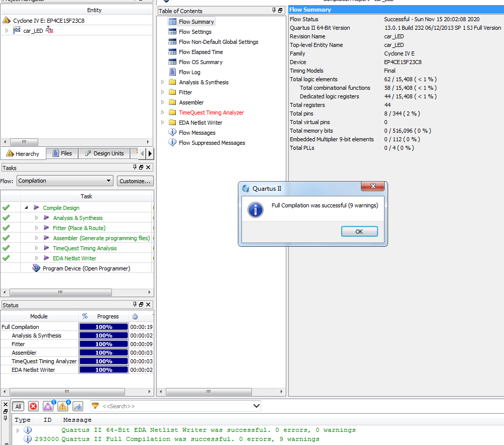Click Fitter (Place & Route) play icon

tap(46, 228)
